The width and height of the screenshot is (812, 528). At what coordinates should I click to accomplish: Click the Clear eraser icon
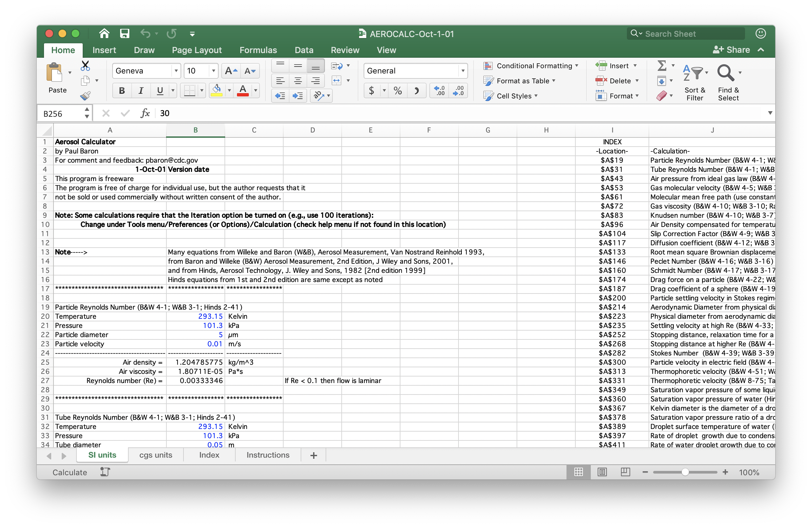coord(661,96)
